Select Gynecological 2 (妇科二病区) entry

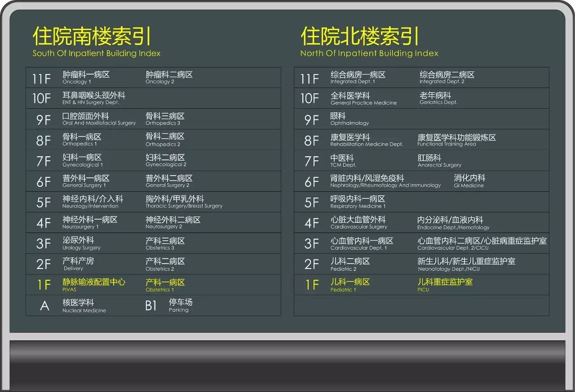166,160
